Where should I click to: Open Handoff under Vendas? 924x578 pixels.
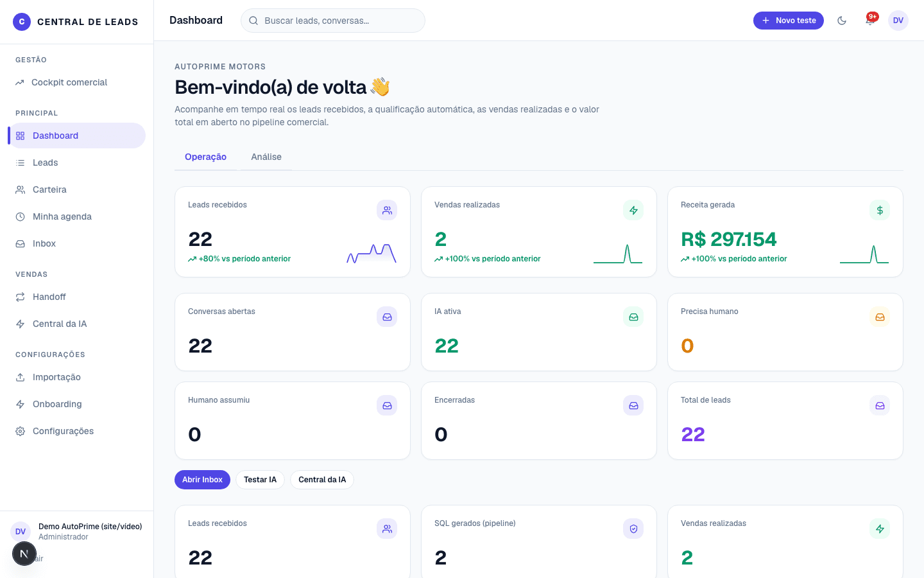click(77, 297)
